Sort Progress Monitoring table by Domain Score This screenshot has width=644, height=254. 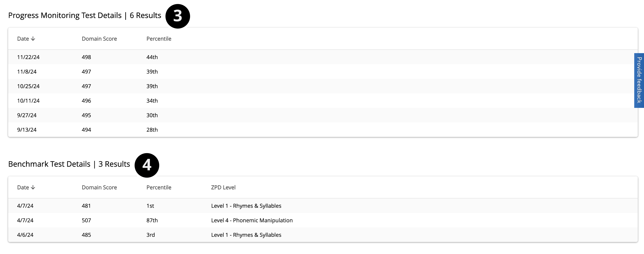click(x=99, y=39)
